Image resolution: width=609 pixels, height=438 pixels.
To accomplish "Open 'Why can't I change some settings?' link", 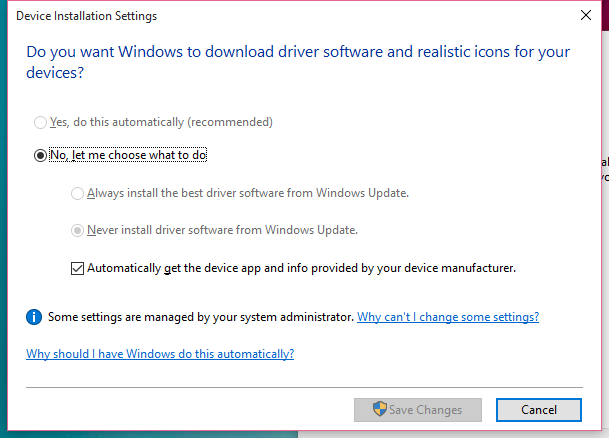I will [448, 317].
